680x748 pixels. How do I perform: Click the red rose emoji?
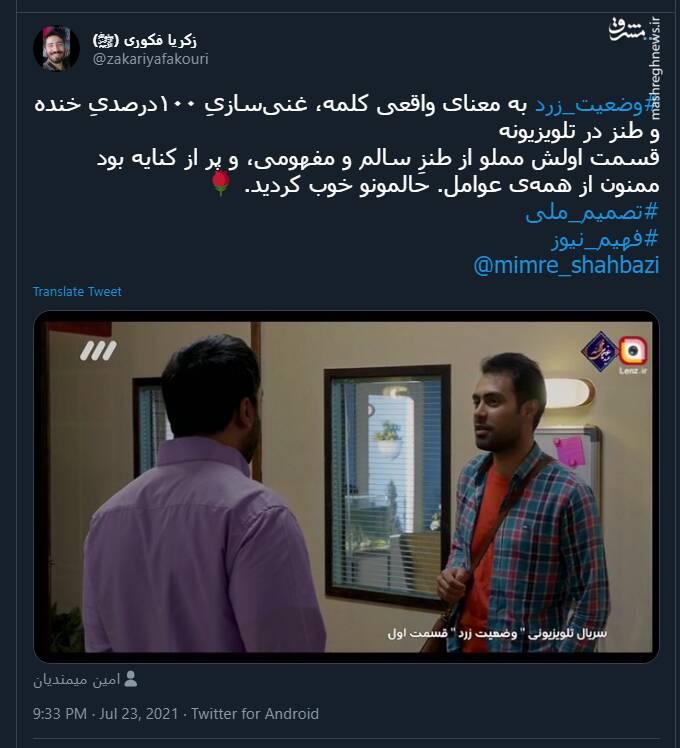point(221,184)
